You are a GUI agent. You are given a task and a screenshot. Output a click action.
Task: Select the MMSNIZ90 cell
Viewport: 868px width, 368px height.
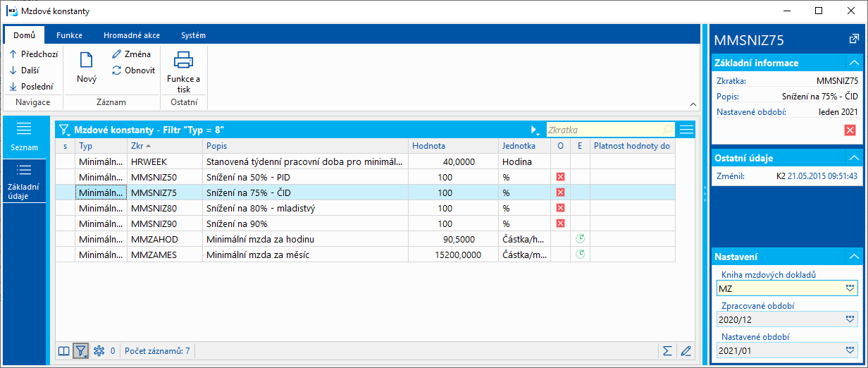[165, 223]
